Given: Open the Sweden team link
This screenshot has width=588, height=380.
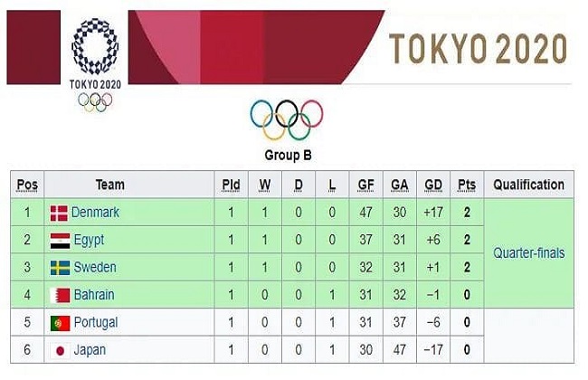Looking at the screenshot, I should [95, 268].
